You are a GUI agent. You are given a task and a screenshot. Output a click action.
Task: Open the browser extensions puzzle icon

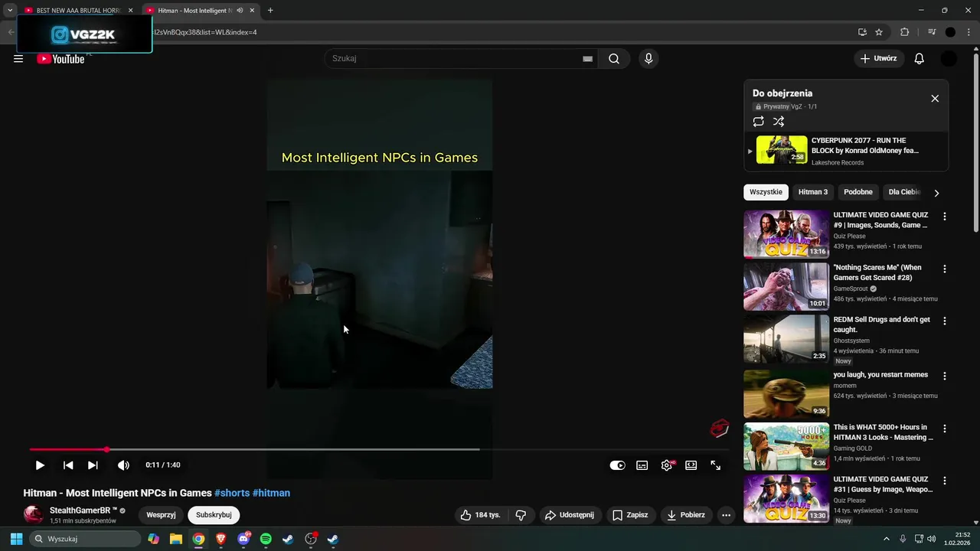click(x=904, y=32)
